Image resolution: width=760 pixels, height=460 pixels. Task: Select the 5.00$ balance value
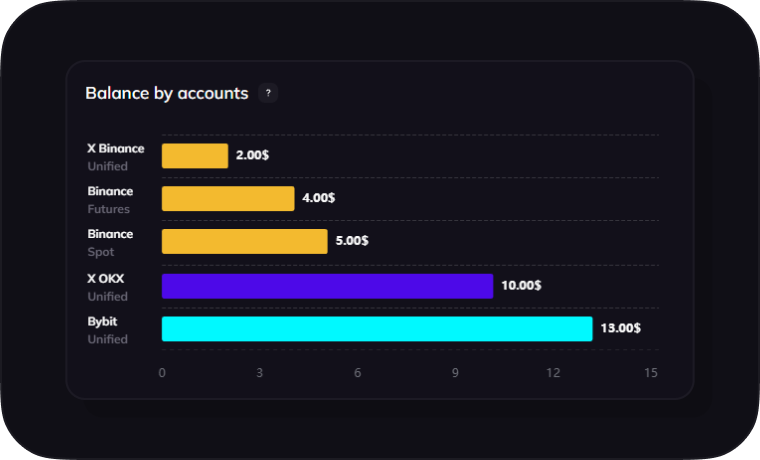[351, 242]
